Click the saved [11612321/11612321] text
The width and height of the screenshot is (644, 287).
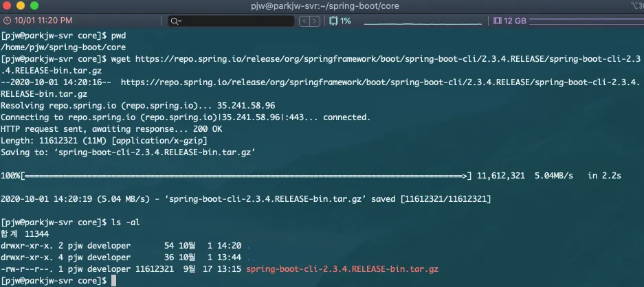[x=431, y=199]
